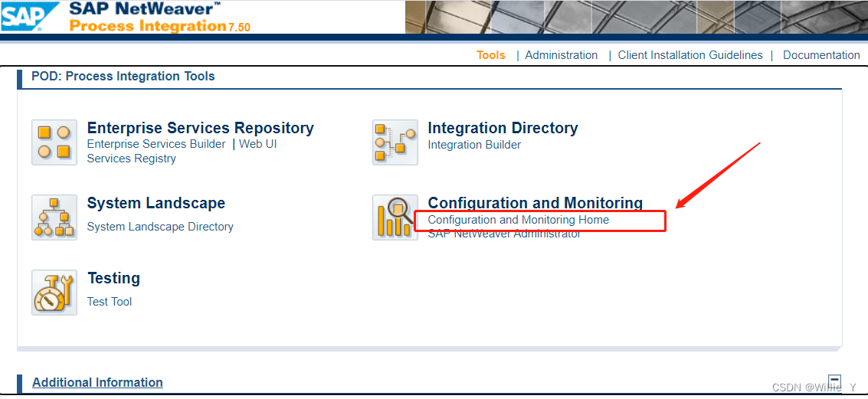Viewport: 868px width, 399px height.
Task: Click the Configuration and Monitoring chart icon
Action: point(395,217)
